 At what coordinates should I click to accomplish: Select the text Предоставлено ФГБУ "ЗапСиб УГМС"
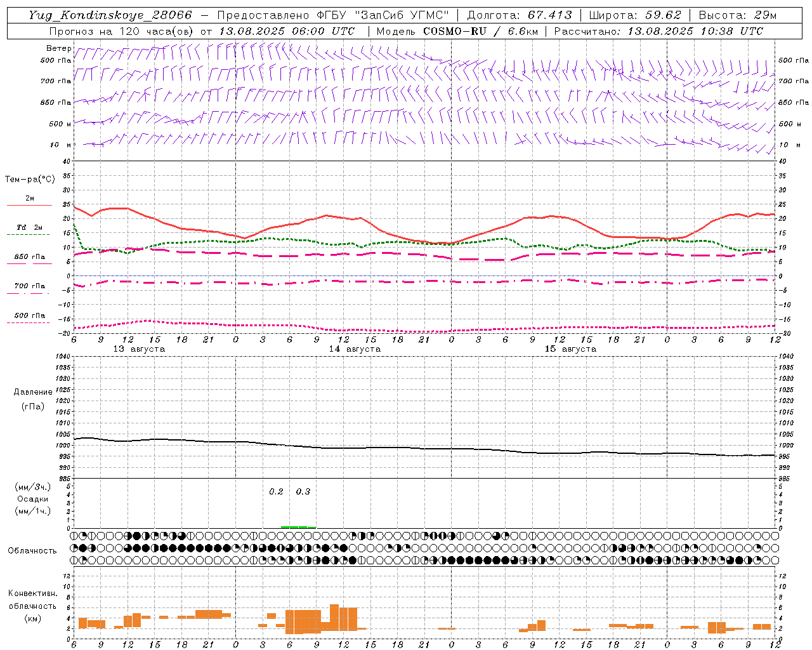click(x=333, y=15)
